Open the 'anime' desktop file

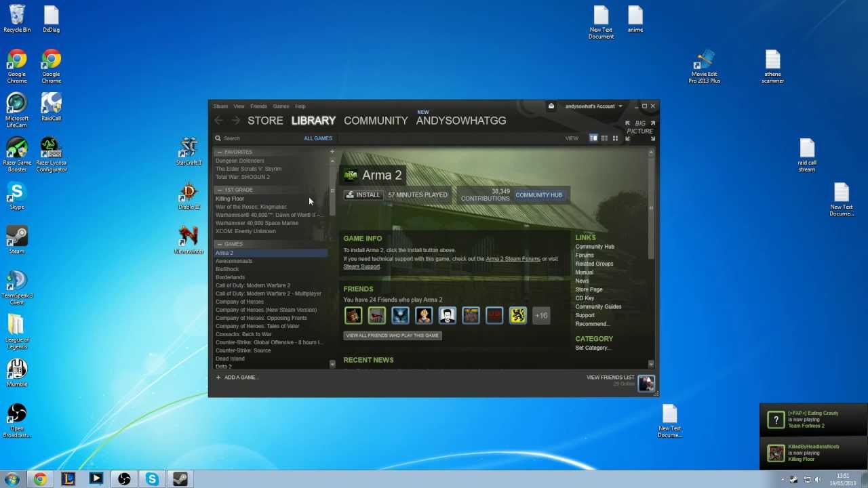635,19
